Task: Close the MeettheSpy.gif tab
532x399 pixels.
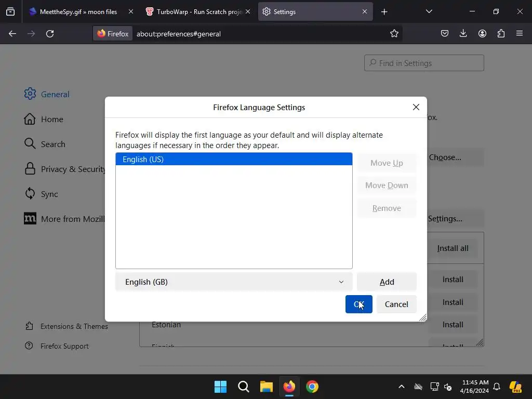Action: 130,11
